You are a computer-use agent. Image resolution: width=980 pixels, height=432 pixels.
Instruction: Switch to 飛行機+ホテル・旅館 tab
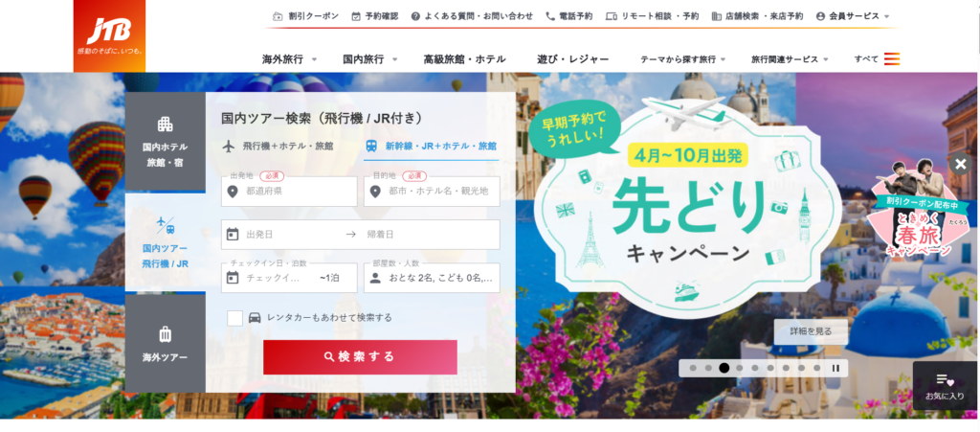pos(278,146)
